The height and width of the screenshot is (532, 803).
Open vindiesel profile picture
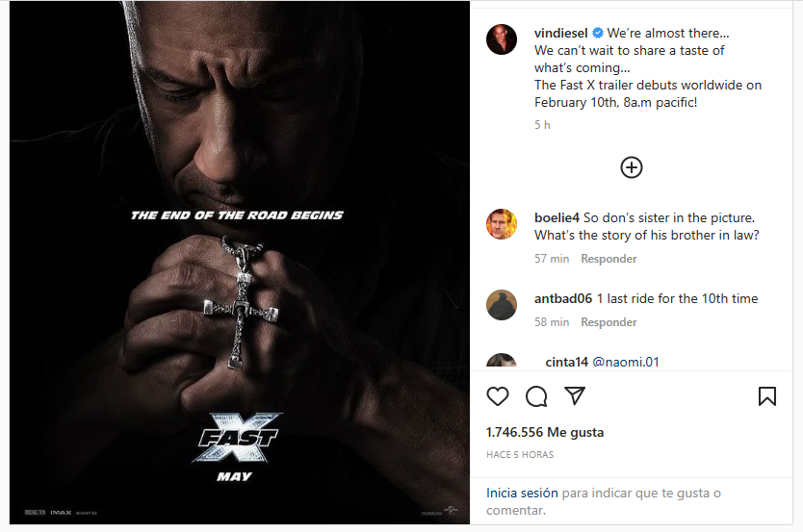pos(502,38)
